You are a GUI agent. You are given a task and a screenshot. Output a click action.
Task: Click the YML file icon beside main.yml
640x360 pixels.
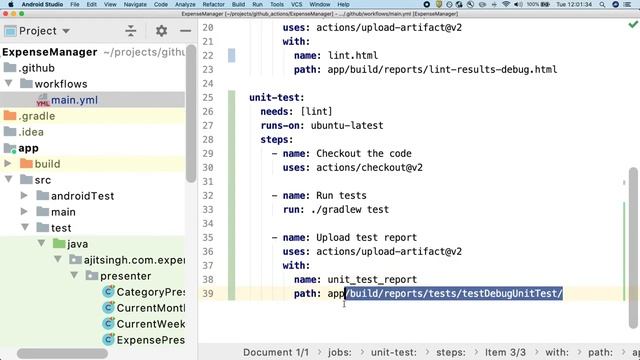click(x=43, y=100)
